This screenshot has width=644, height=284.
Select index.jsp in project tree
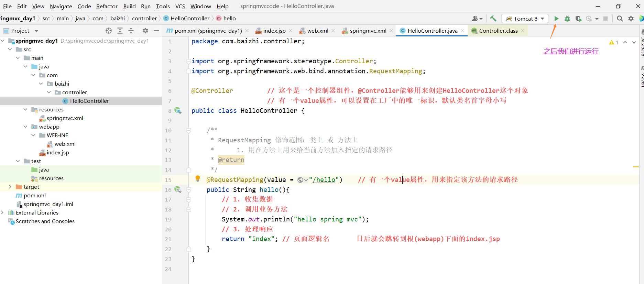click(x=58, y=152)
